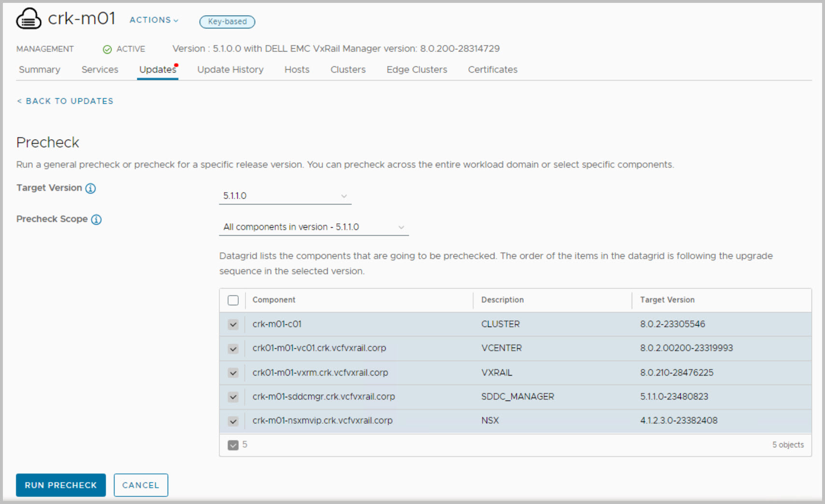Open the Certificates tab
Screen dimensions: 825x504
coord(492,70)
